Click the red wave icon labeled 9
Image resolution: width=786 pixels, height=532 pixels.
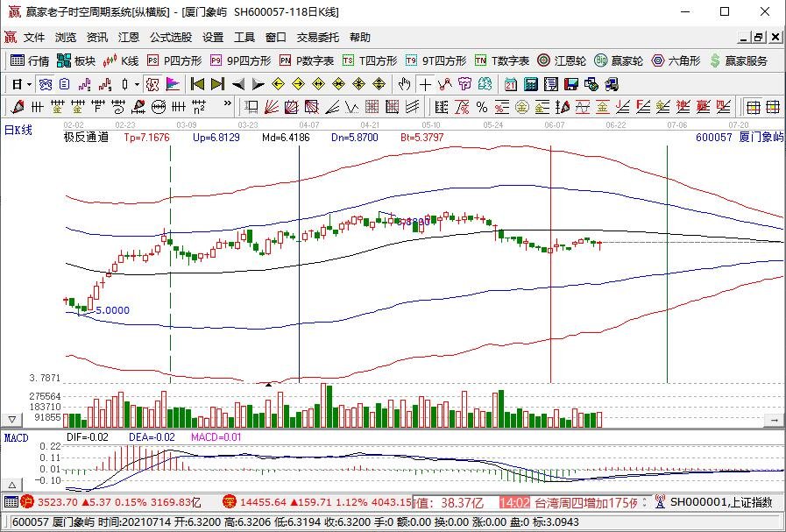104,84
